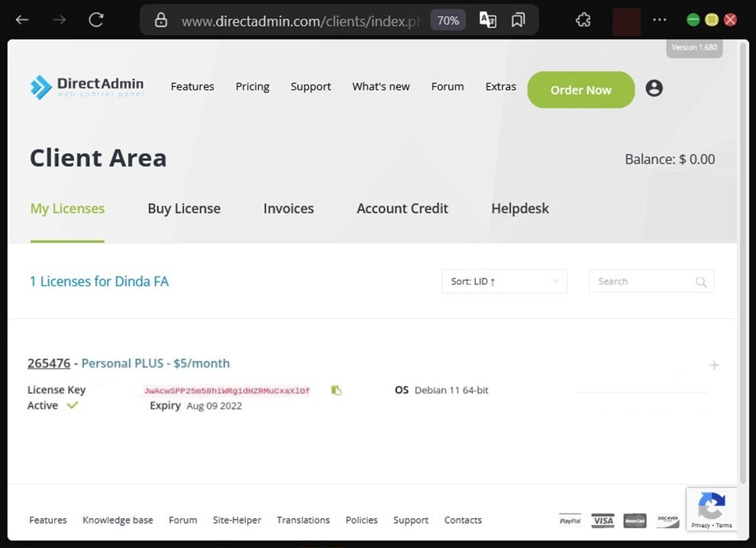This screenshot has width=756, height=548.
Task: Open the three-dot browser menu
Action: point(659,20)
